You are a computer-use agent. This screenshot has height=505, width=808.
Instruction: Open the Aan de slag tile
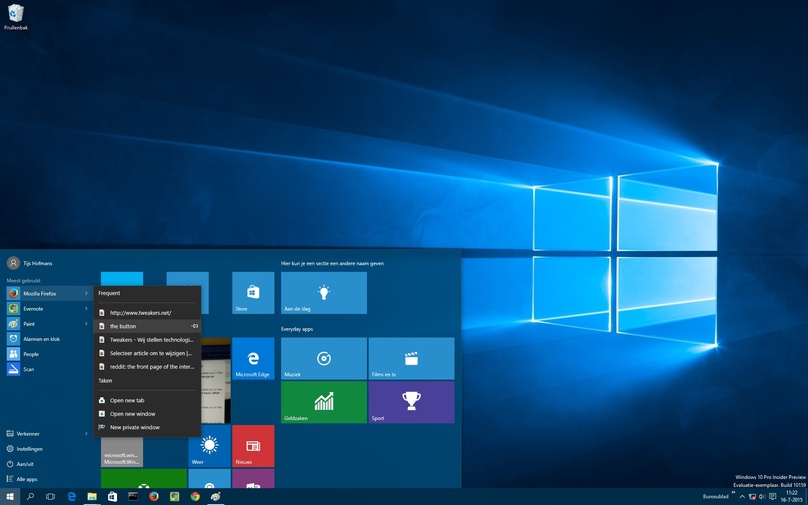click(324, 293)
